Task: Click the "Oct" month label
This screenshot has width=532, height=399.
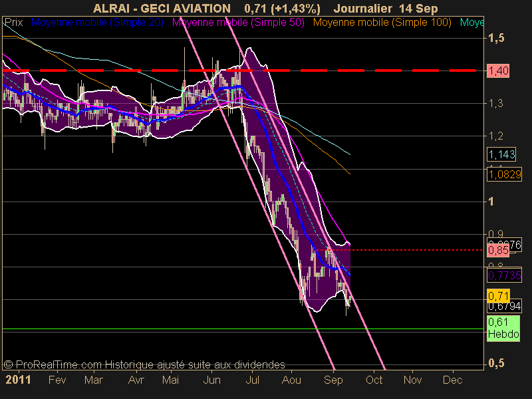Action: pyautogui.click(x=374, y=380)
